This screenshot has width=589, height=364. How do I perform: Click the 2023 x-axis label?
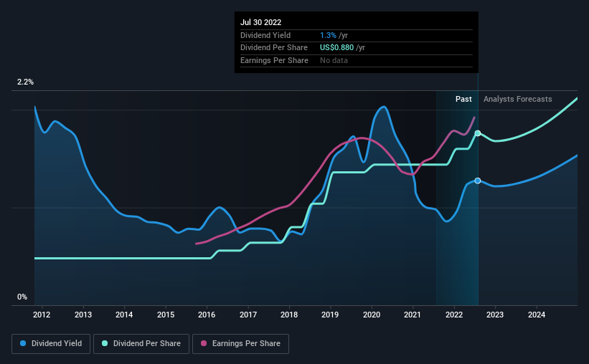click(x=495, y=315)
